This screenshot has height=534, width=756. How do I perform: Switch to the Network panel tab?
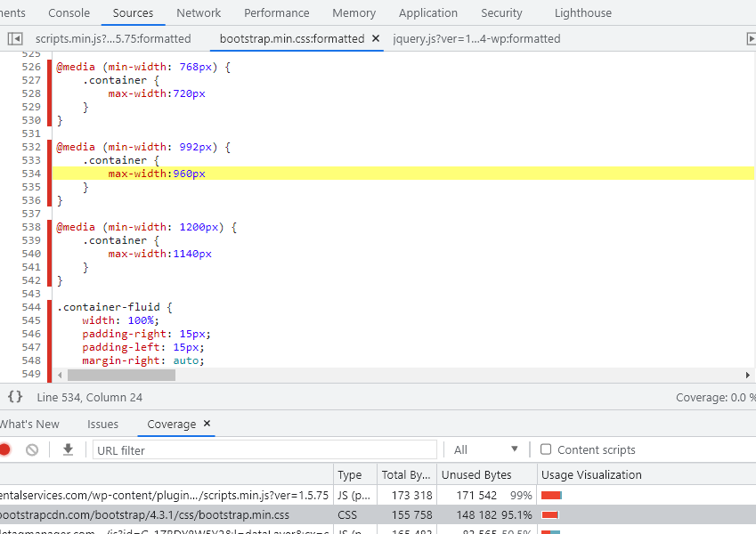coord(199,13)
